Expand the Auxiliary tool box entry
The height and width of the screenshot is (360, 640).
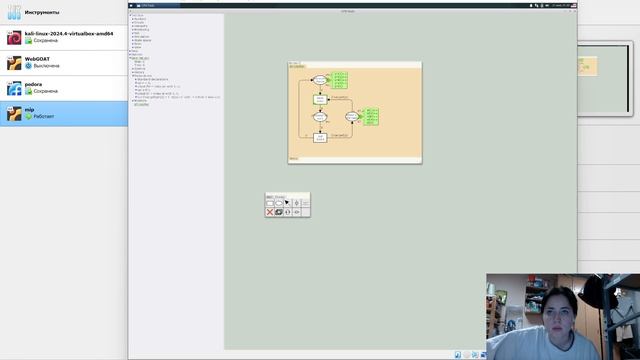[x=139, y=19]
